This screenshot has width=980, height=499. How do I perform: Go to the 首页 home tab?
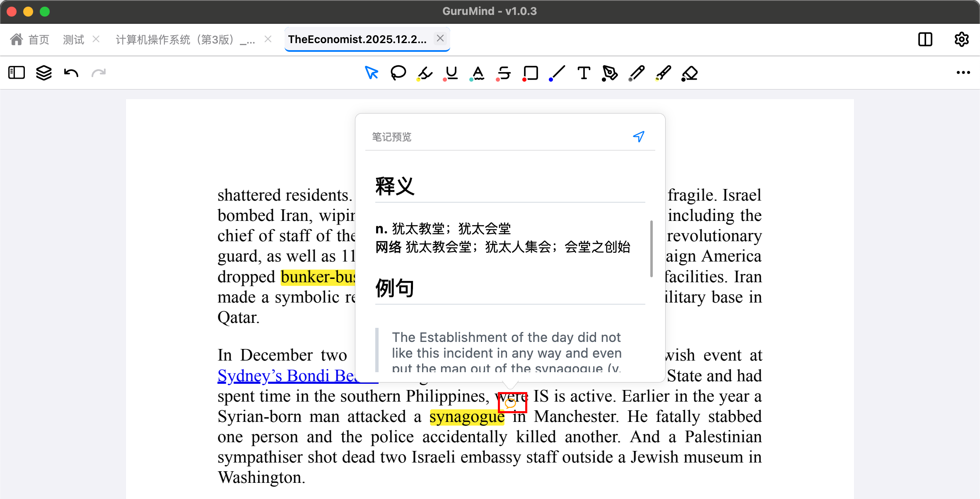(x=30, y=39)
